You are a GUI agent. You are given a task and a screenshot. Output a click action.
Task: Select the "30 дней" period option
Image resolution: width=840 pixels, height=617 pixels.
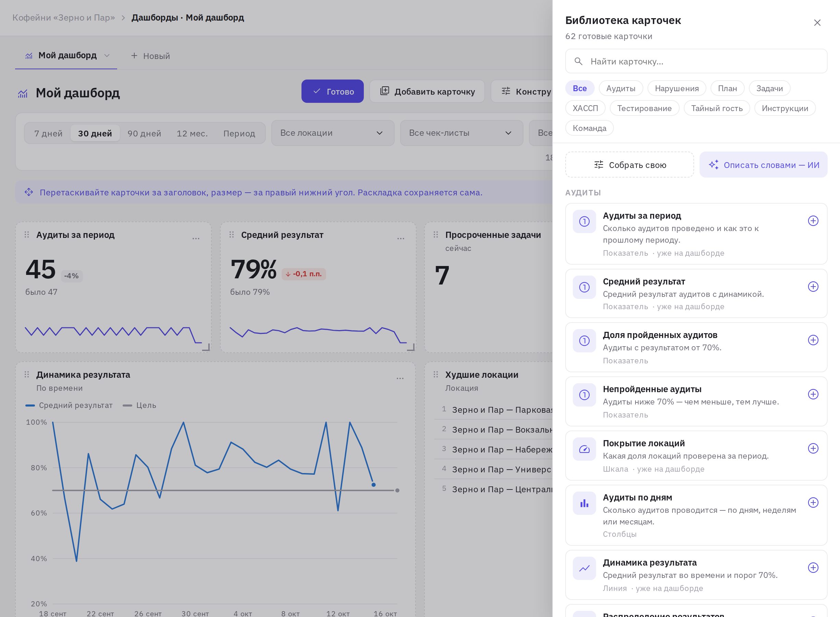tap(95, 133)
